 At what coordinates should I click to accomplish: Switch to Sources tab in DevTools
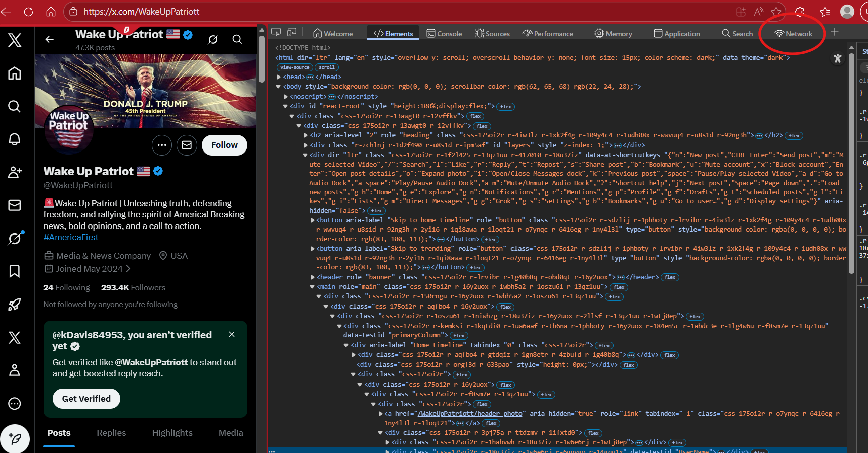point(492,33)
